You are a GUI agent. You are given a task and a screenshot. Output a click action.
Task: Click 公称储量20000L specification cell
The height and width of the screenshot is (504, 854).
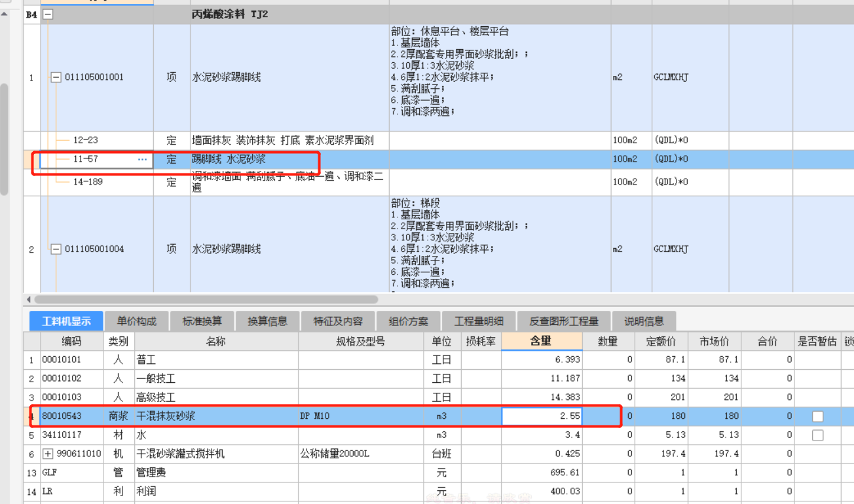[x=361, y=454]
